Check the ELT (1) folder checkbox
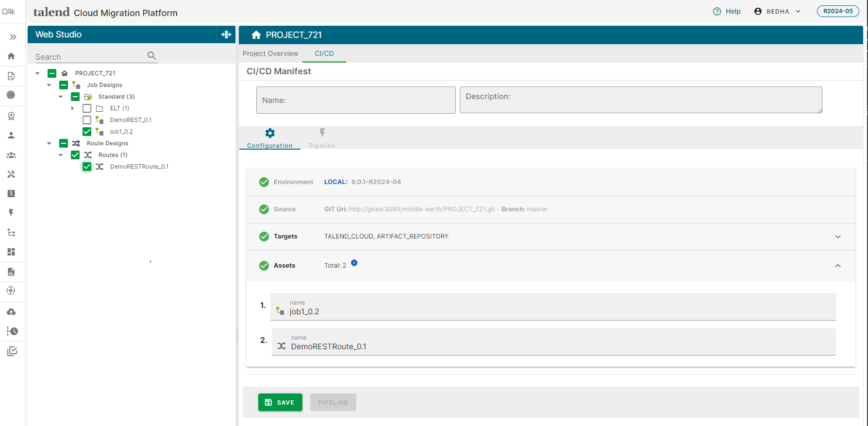Screen dimensions: 868x426 click(87, 108)
